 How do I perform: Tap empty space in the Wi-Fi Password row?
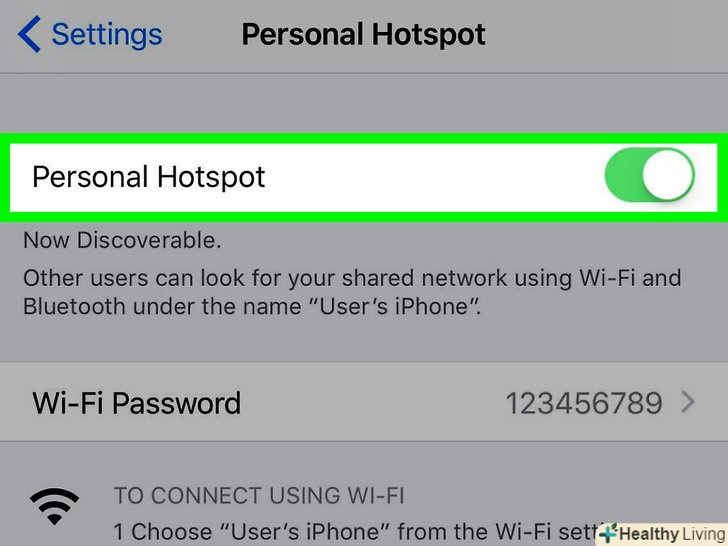pyautogui.click(x=371, y=402)
